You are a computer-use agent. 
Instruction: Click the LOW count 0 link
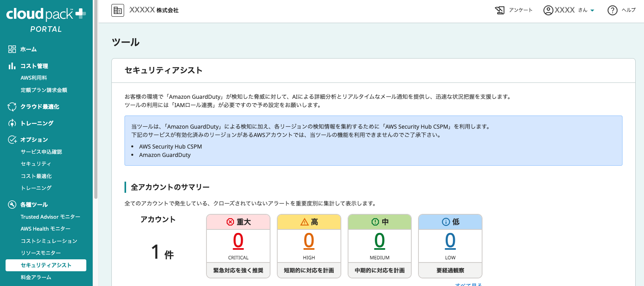[x=450, y=241]
